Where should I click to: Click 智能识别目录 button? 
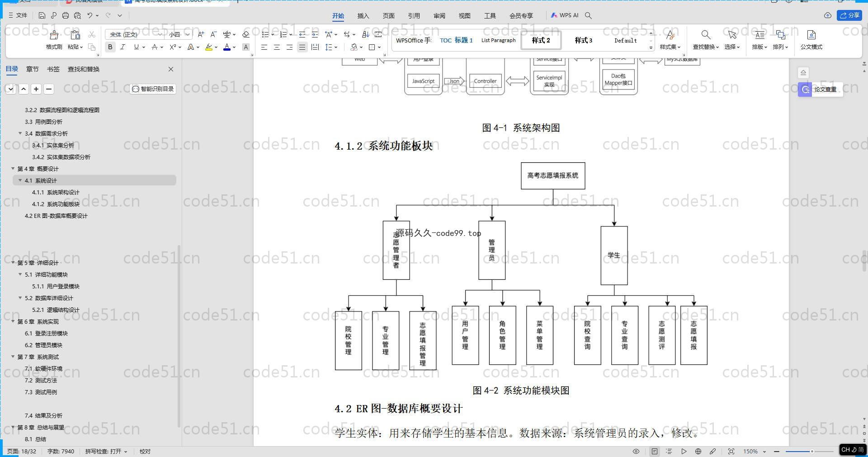pyautogui.click(x=153, y=89)
